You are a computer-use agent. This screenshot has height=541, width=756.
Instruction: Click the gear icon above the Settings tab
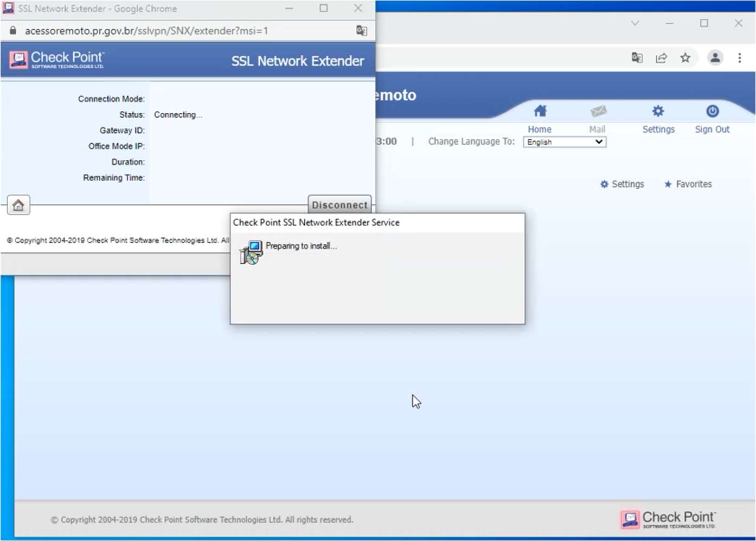click(658, 111)
